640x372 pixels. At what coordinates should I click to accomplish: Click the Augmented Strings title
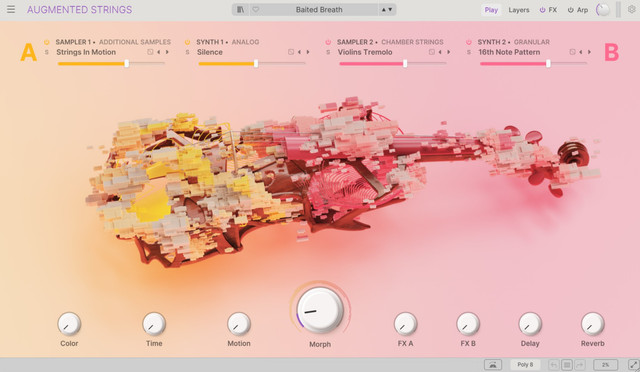[x=80, y=10]
